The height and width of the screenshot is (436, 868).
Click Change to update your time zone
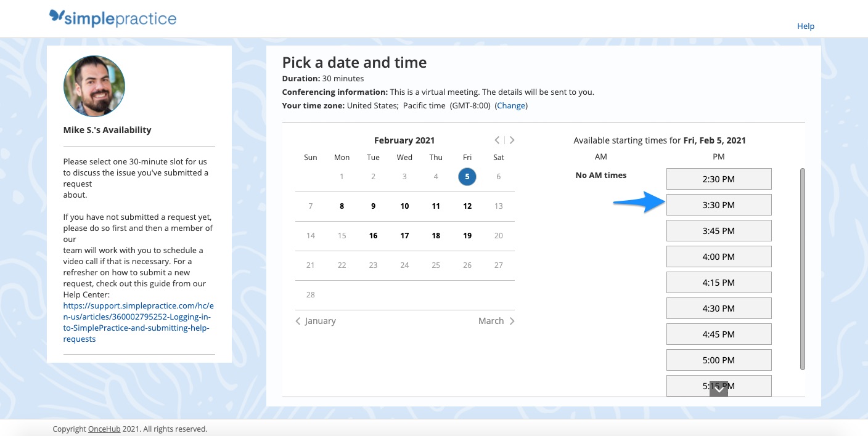[x=510, y=105]
